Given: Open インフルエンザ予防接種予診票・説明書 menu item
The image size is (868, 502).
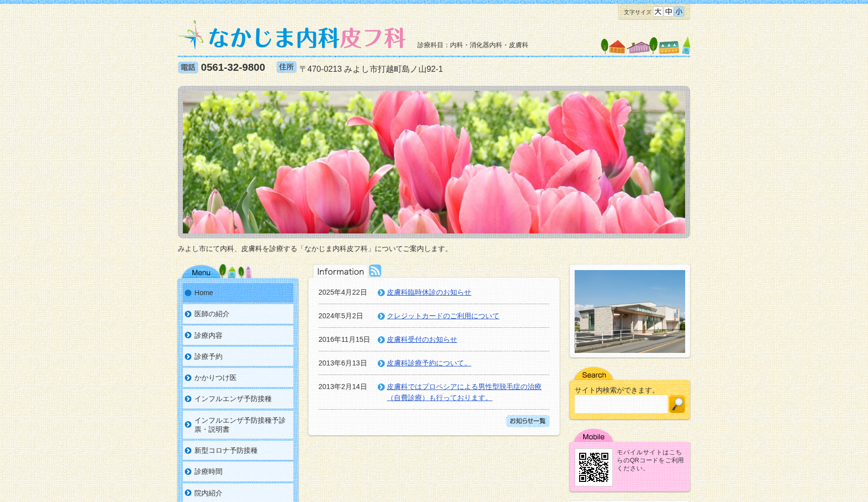Looking at the screenshot, I should 238,425.
